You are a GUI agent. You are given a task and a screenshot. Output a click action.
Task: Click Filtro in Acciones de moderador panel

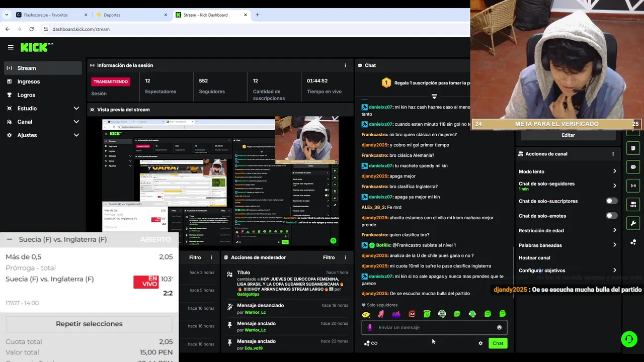pyautogui.click(x=329, y=257)
